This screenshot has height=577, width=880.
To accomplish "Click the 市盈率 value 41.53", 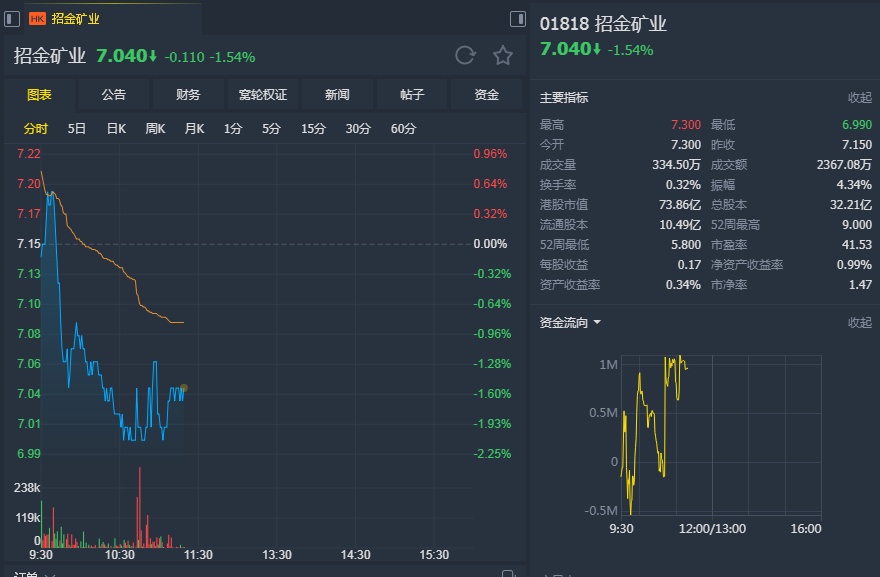I will coord(859,245).
